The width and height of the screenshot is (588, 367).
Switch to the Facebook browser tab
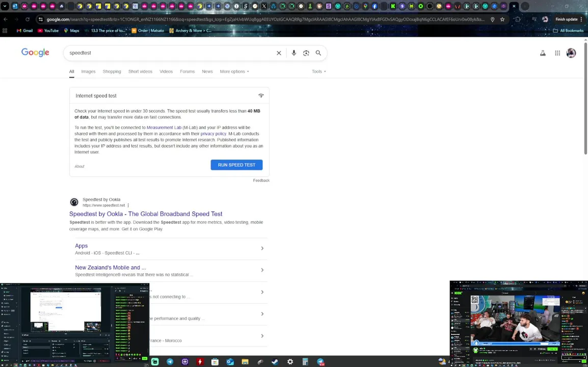click(375, 6)
